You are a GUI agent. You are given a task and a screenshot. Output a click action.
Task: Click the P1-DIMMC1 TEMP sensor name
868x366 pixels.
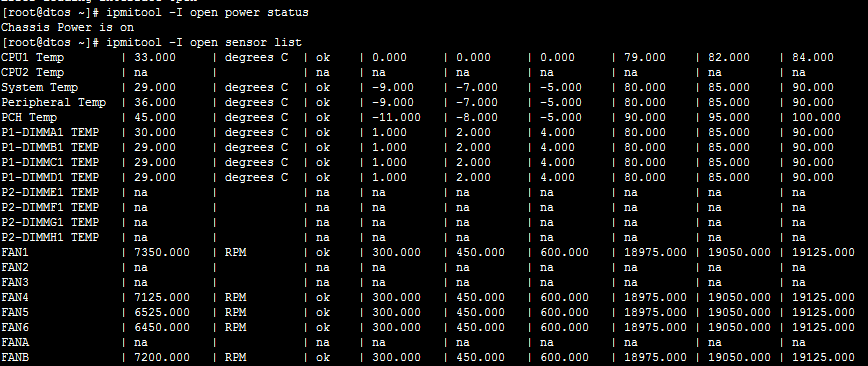click(50, 162)
